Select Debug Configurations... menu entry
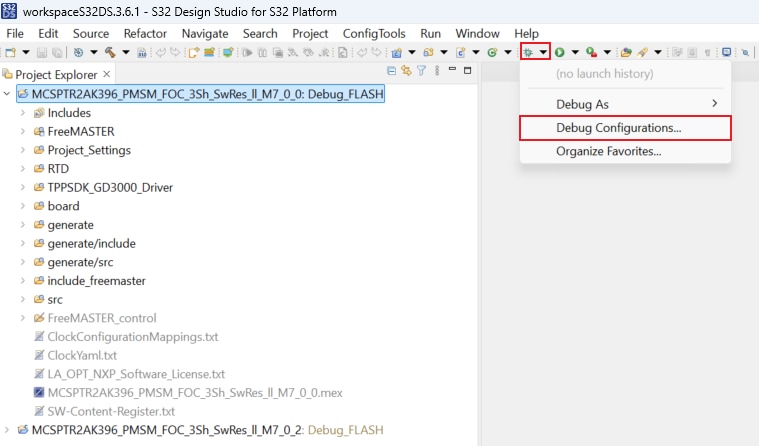Screen dimensions: 759x446 618,128
